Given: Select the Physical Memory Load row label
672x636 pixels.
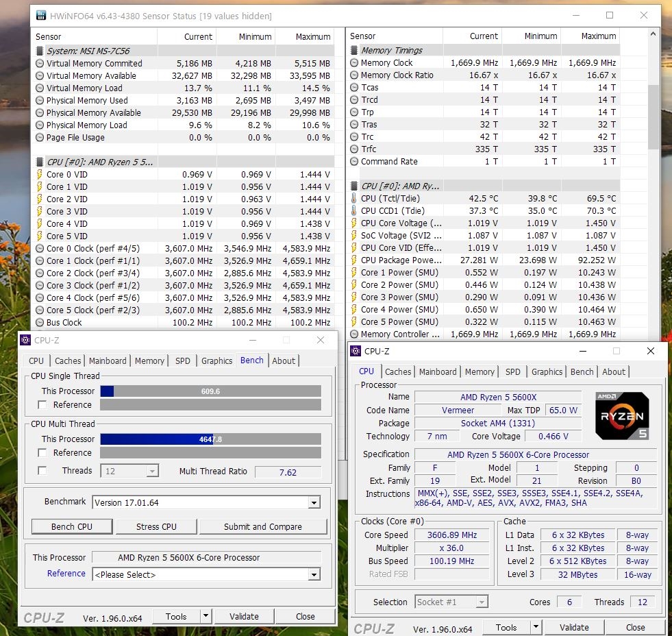Looking at the screenshot, I should point(86,125).
